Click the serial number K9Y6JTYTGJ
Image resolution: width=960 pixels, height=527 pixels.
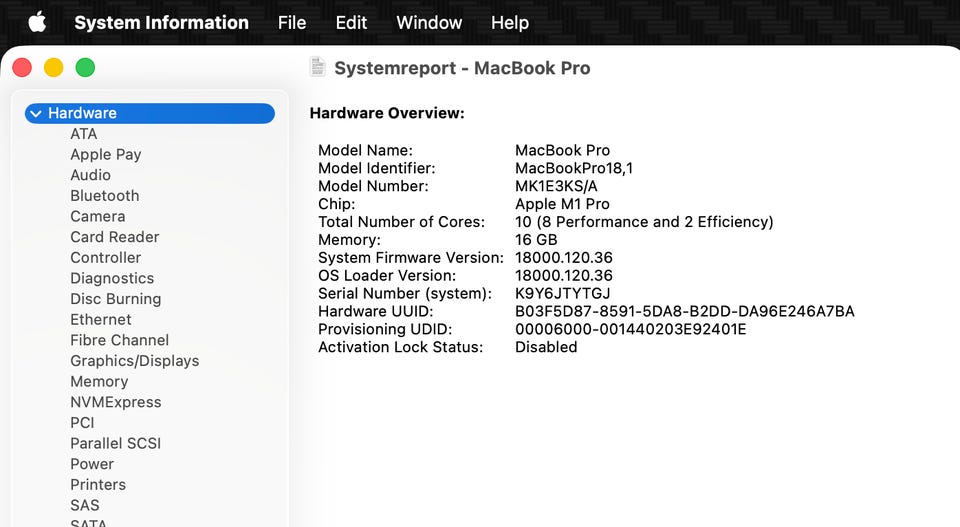click(563, 293)
